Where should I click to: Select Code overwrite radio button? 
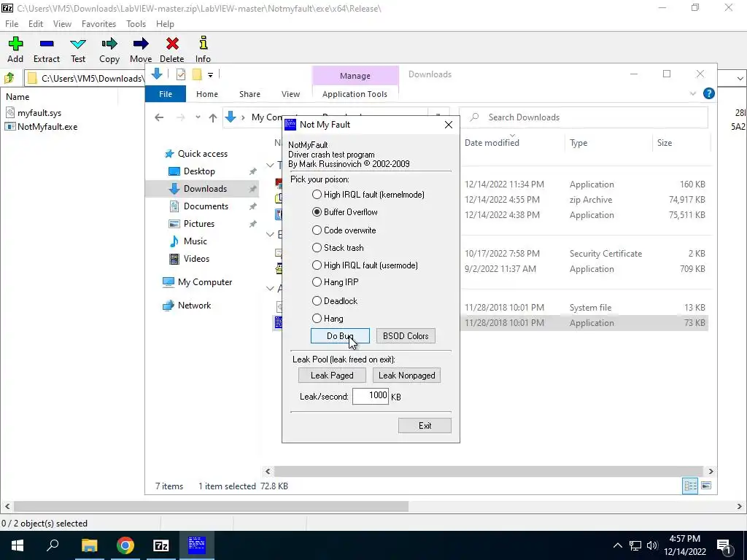point(317,230)
